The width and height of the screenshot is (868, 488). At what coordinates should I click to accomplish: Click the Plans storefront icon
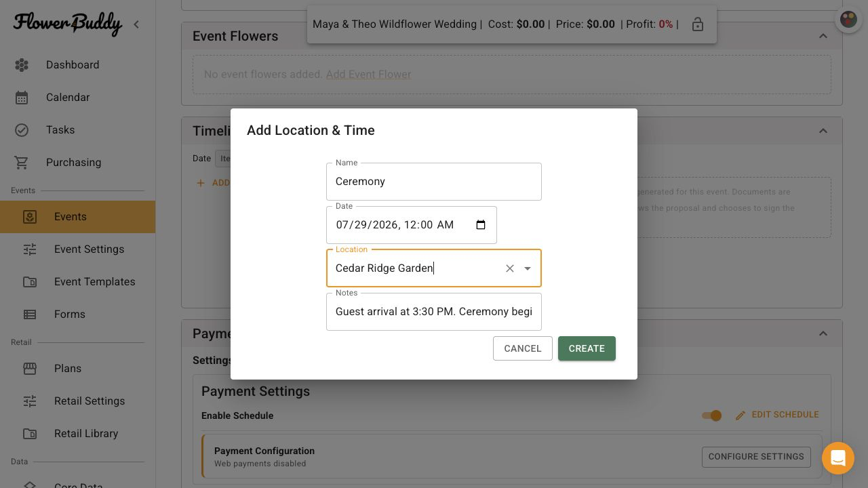(30, 369)
